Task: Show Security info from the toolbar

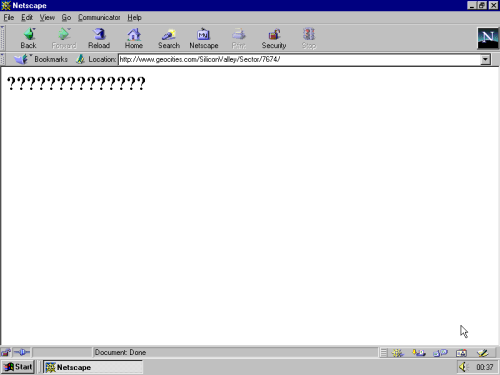Action: point(274,38)
